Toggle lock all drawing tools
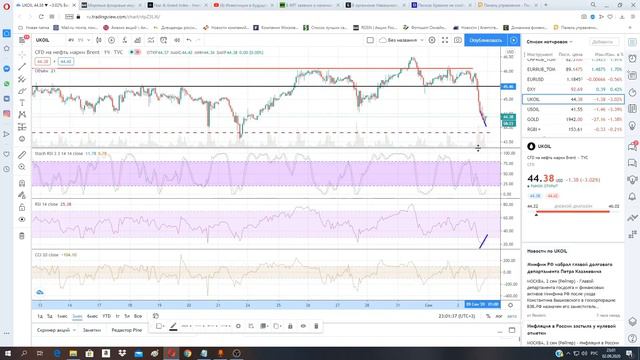Viewport: 640px width, 360px height. click(x=22, y=207)
